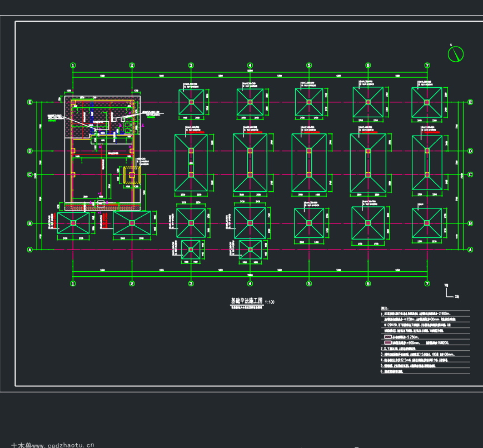The width and height of the screenshot is (483, 448).
Task: Click the north arrow compass symbol
Action: [x=456, y=54]
